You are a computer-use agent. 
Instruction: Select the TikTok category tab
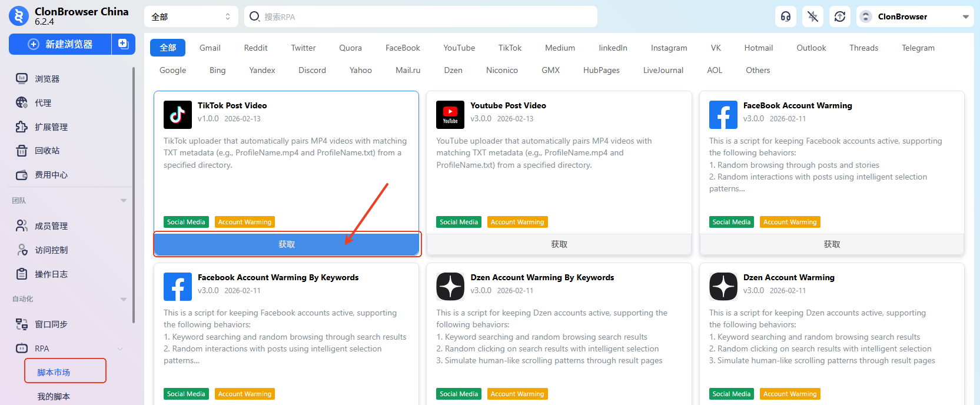click(x=510, y=48)
